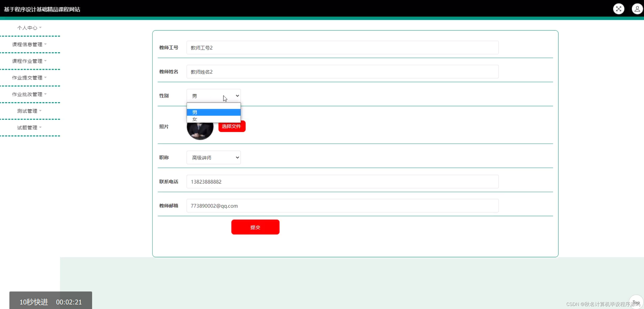644x309 pixels.
Task: Select 女 in the gender dropdown
Action: (213, 119)
